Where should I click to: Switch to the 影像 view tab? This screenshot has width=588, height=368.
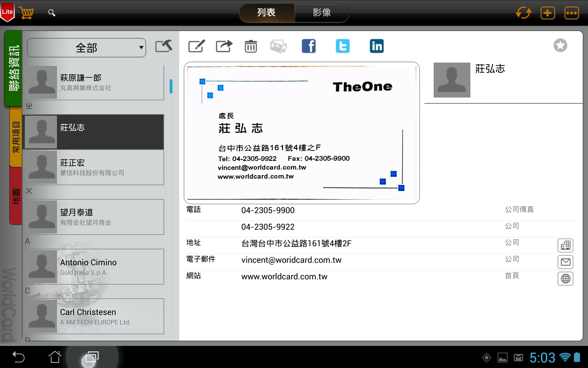pos(322,13)
